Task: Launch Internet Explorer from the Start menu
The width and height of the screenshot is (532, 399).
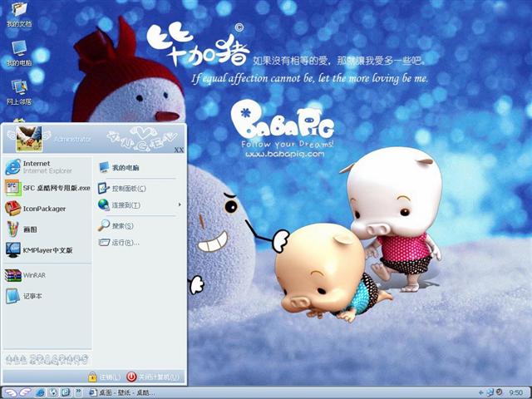Action: click(47, 167)
